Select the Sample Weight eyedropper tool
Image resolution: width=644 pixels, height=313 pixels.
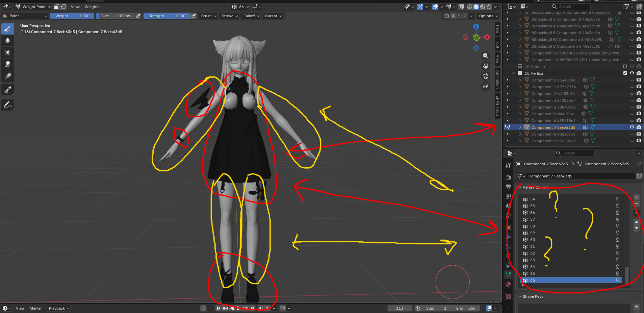8,90
